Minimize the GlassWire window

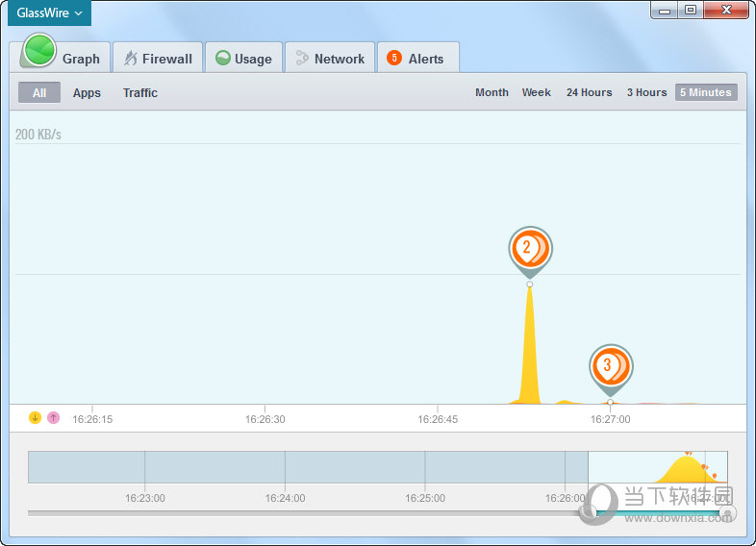click(665, 11)
